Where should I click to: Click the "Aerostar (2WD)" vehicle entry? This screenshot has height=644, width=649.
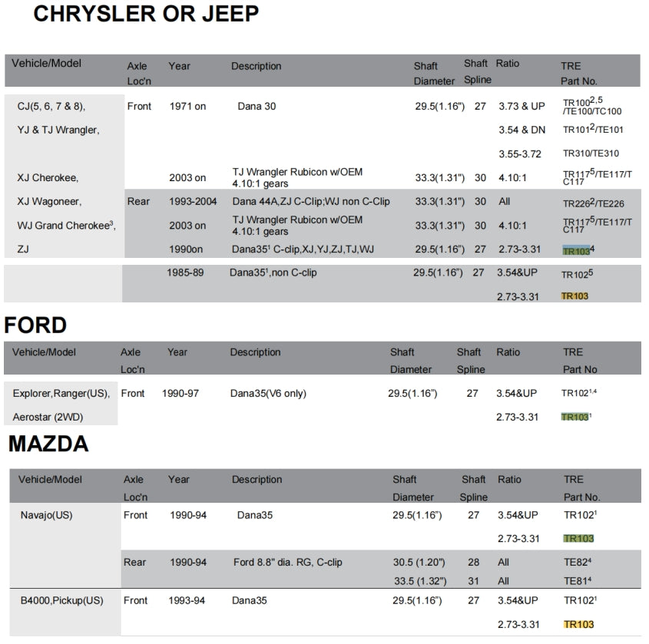click(x=48, y=418)
